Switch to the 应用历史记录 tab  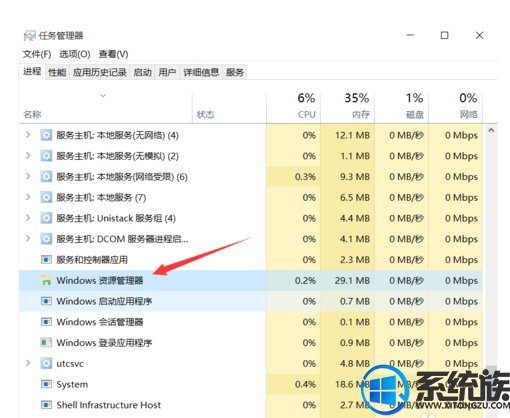tap(100, 72)
